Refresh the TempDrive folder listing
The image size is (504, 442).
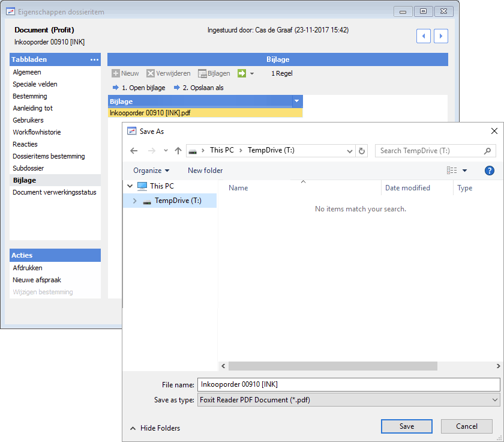tap(362, 151)
